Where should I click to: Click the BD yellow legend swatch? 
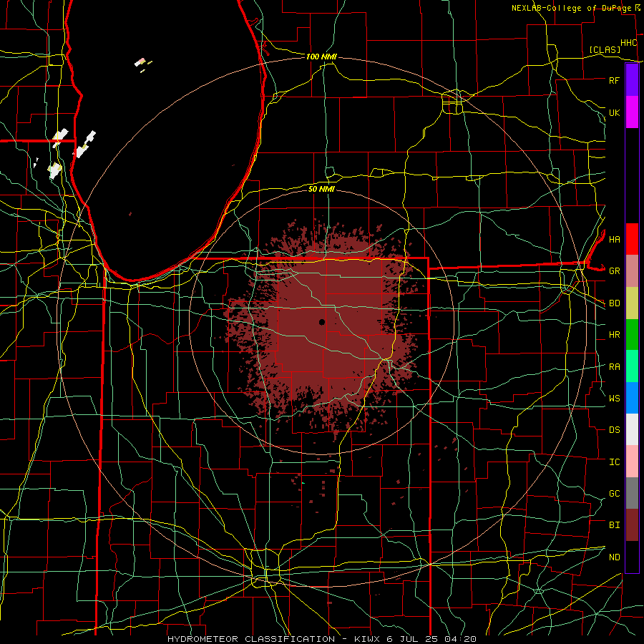(x=632, y=303)
